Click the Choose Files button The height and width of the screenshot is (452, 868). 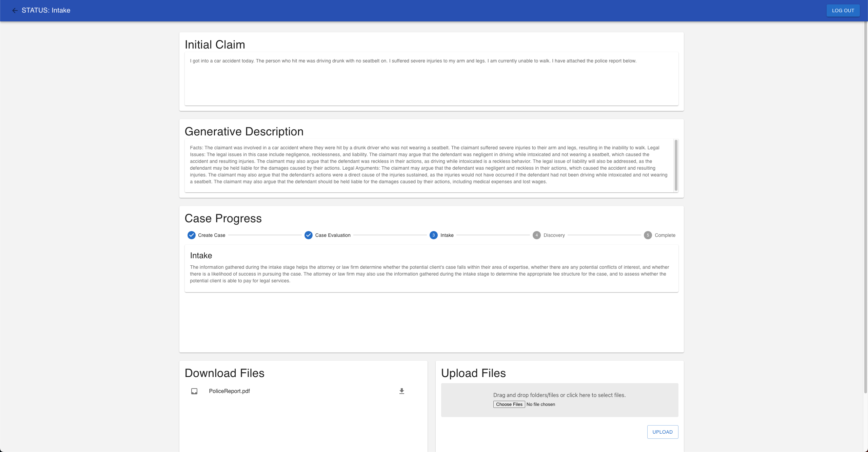pyautogui.click(x=509, y=404)
